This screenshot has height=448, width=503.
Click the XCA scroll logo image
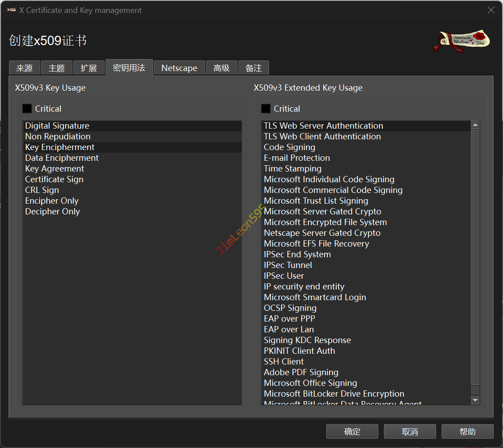[461, 42]
